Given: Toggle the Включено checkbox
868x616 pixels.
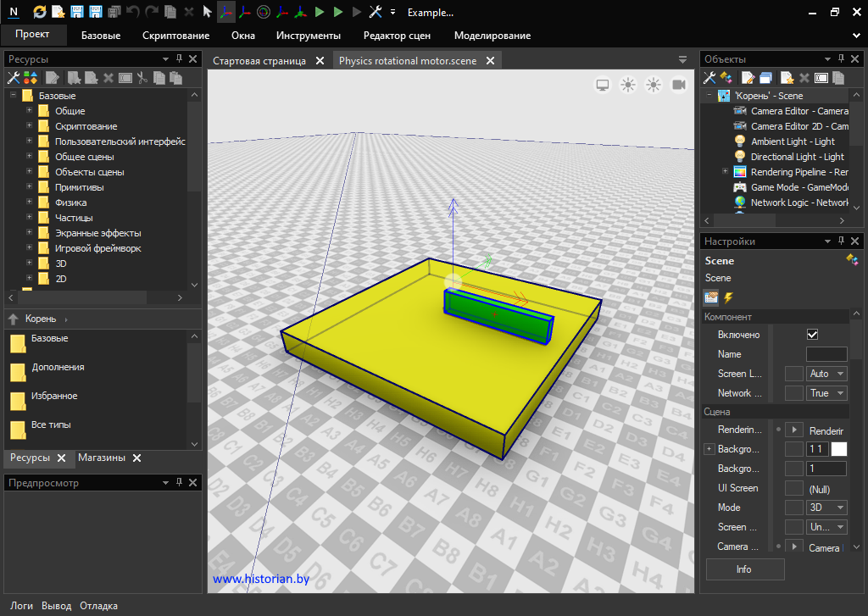Looking at the screenshot, I should [x=812, y=335].
